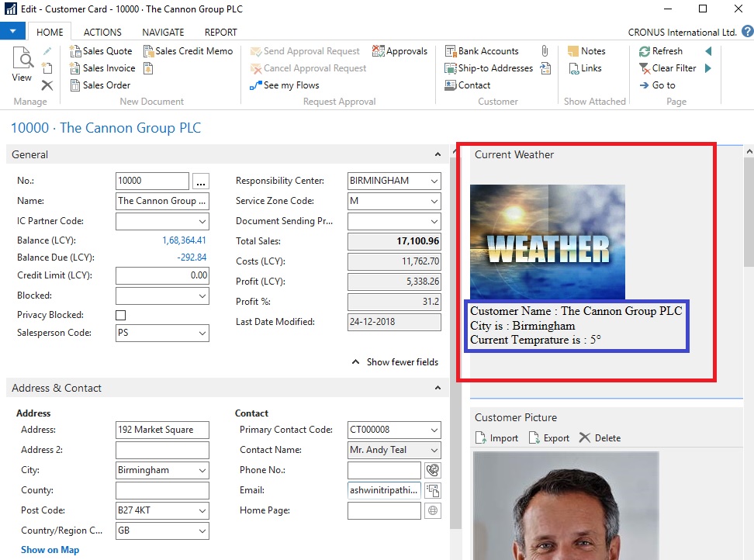Click the Balance (LCY) amount link
Image resolution: width=754 pixels, height=560 pixels.
tap(184, 240)
